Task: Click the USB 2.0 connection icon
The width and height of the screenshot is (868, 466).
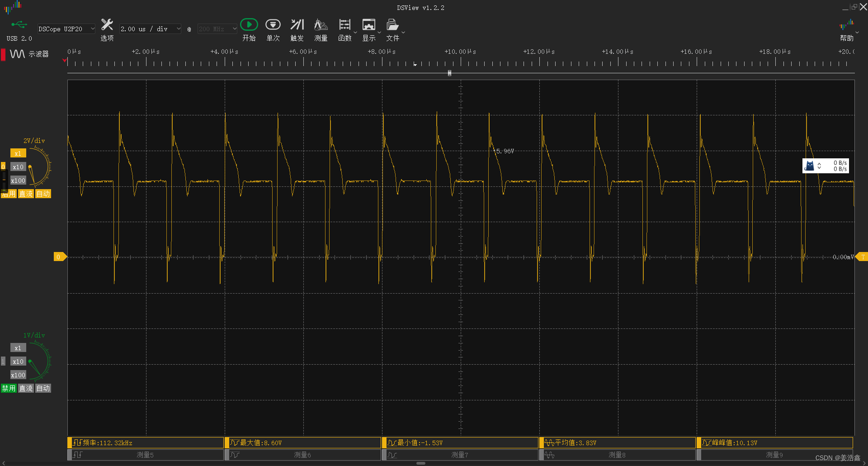Action: click(x=19, y=24)
